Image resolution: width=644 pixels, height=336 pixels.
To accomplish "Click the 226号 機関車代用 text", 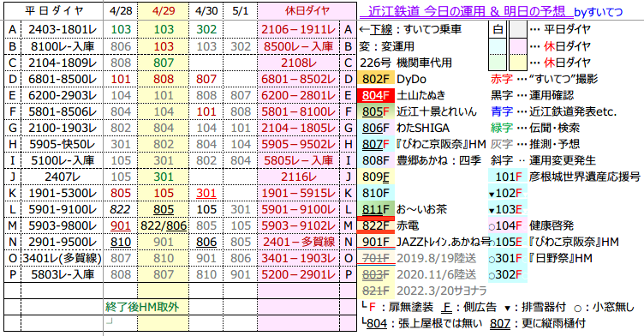I will coord(405,63).
